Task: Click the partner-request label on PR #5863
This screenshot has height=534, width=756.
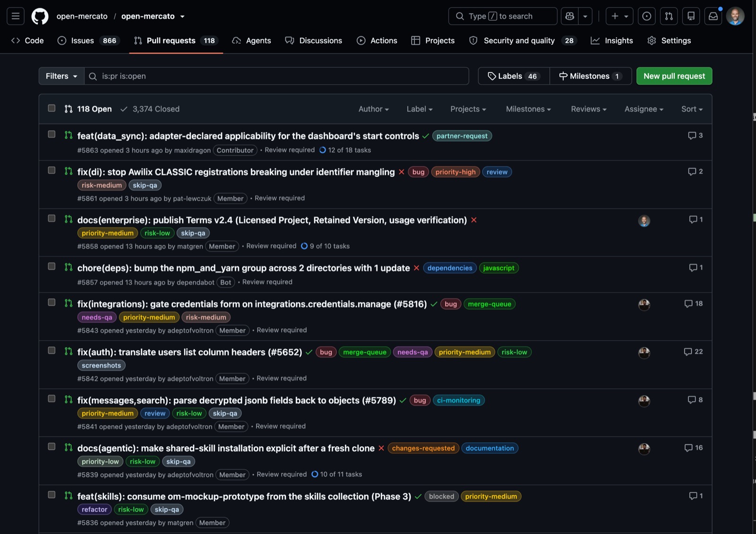Action: point(462,136)
